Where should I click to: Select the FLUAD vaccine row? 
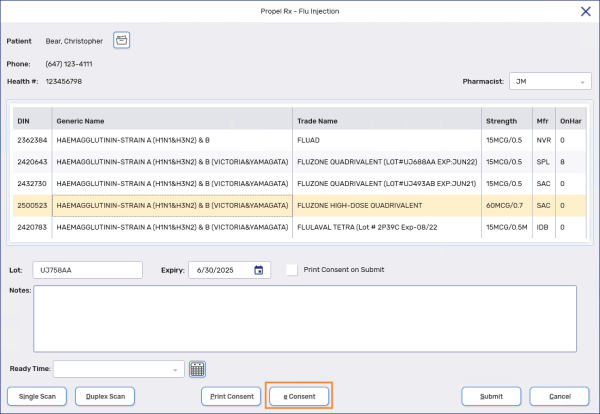coord(300,140)
